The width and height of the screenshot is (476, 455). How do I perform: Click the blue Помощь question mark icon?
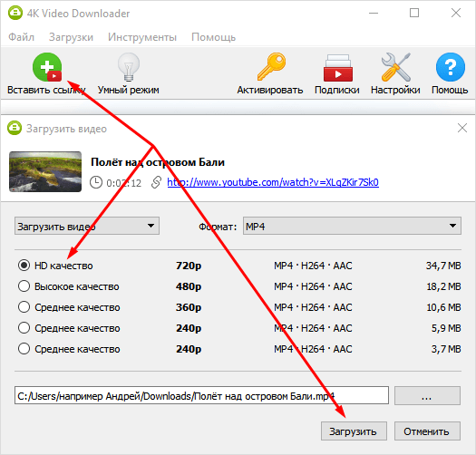(451, 67)
